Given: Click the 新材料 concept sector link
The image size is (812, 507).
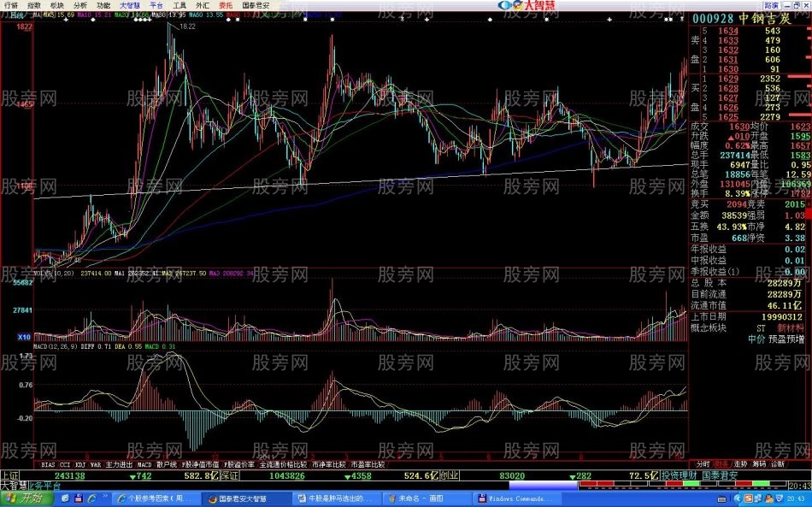Looking at the screenshot, I should click(791, 327).
